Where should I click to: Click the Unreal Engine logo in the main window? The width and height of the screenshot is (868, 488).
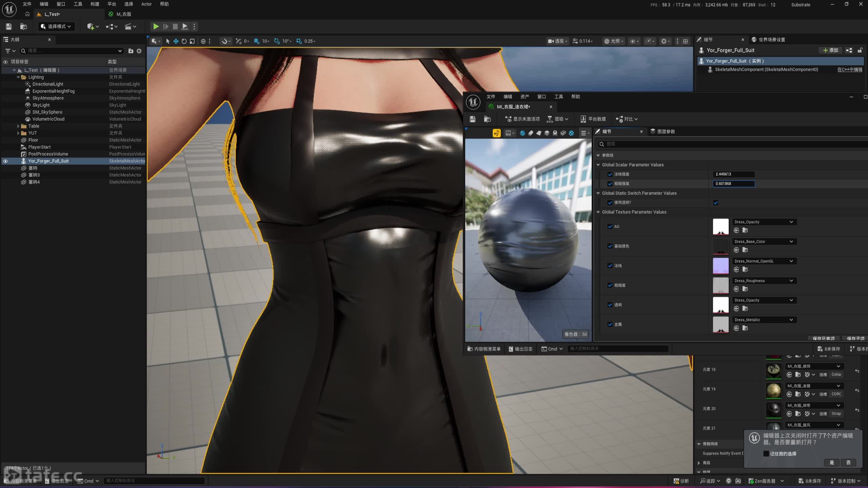coord(9,9)
